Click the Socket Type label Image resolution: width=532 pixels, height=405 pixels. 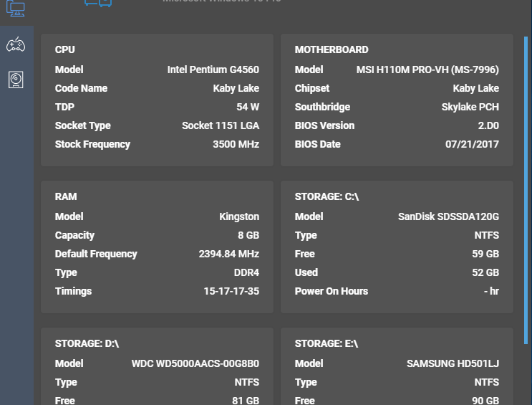pos(83,125)
